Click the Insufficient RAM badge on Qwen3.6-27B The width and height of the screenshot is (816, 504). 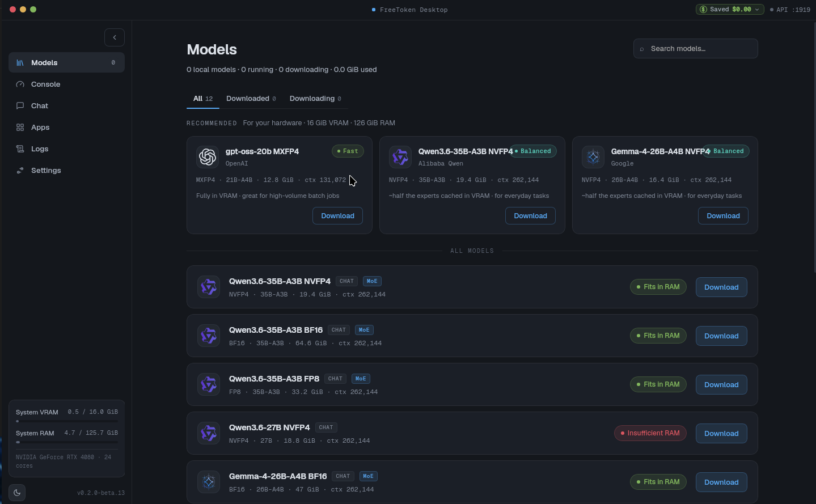[x=650, y=433]
